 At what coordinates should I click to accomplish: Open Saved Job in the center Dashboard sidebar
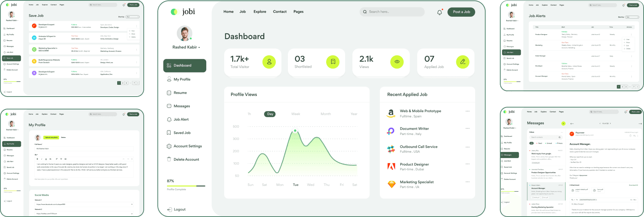click(179, 133)
